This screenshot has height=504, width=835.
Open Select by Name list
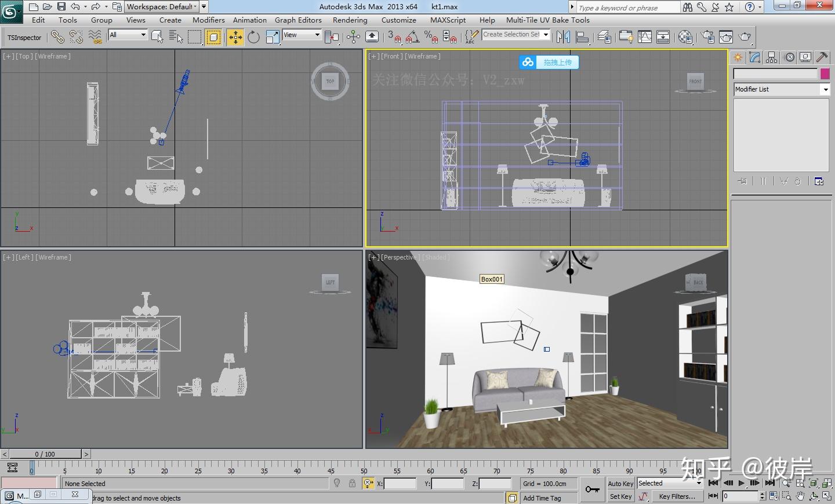coord(176,37)
